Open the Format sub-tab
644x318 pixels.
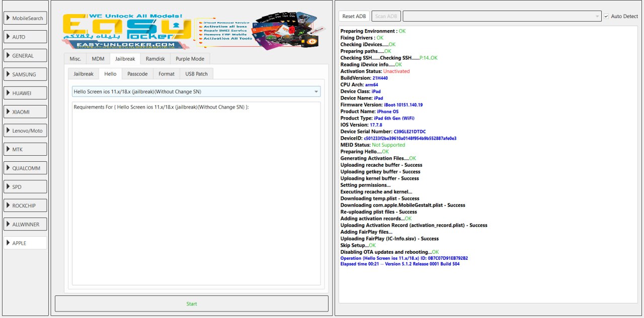point(167,74)
